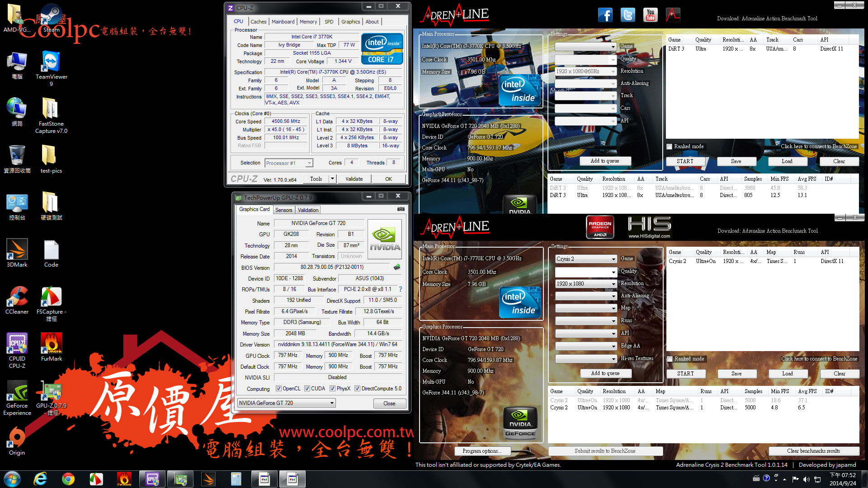Click the Twitter icon in Adrenaline header
This screenshot has height=488, width=868.
pos(628,15)
